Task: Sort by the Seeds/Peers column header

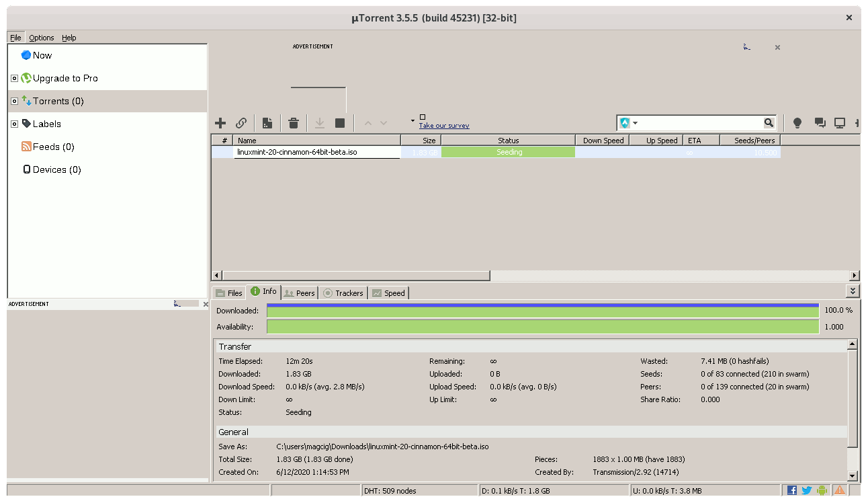Action: click(x=750, y=141)
